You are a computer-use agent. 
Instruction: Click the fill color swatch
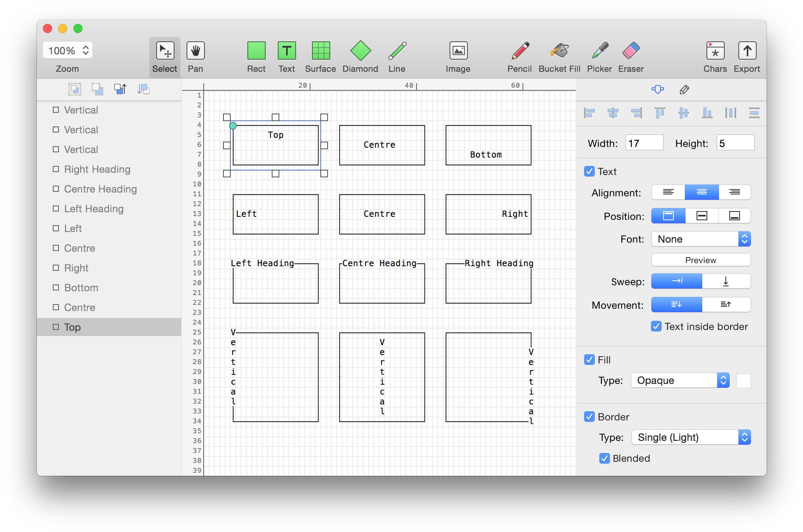click(743, 380)
